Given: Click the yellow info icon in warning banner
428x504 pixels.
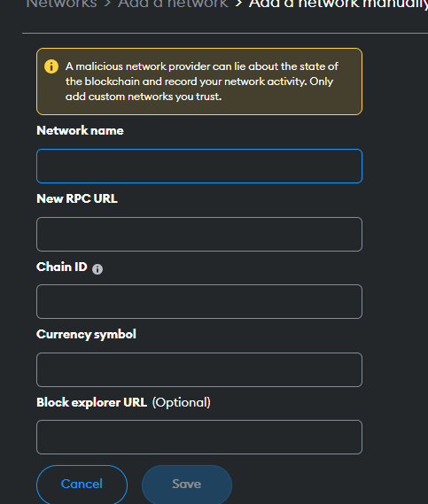Looking at the screenshot, I should point(51,66).
